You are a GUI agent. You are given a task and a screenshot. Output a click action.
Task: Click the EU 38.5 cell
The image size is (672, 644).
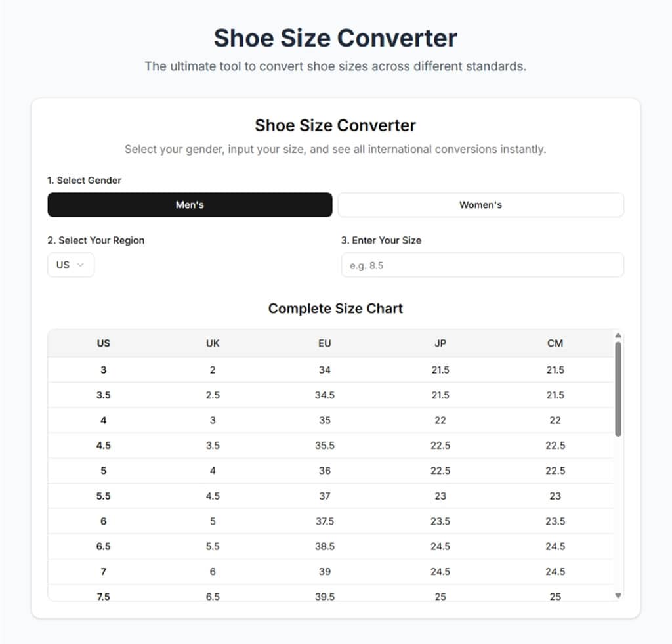(324, 547)
